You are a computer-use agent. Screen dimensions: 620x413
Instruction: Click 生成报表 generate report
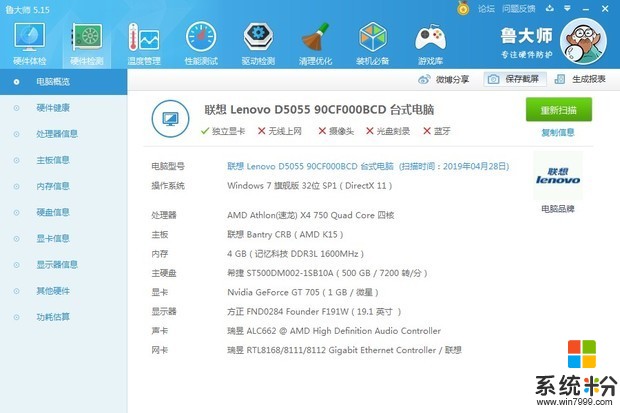580,79
